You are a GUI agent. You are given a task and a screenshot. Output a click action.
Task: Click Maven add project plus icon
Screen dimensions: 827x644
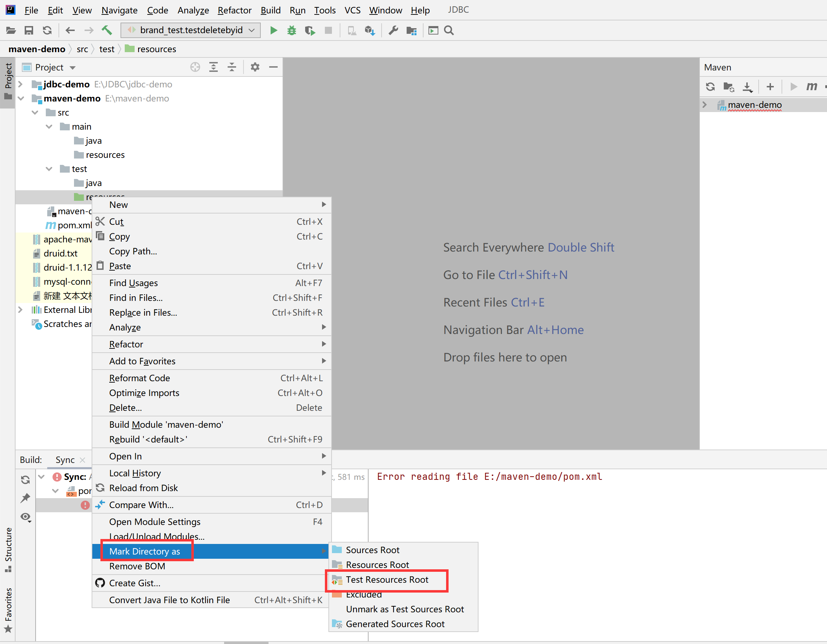(770, 87)
